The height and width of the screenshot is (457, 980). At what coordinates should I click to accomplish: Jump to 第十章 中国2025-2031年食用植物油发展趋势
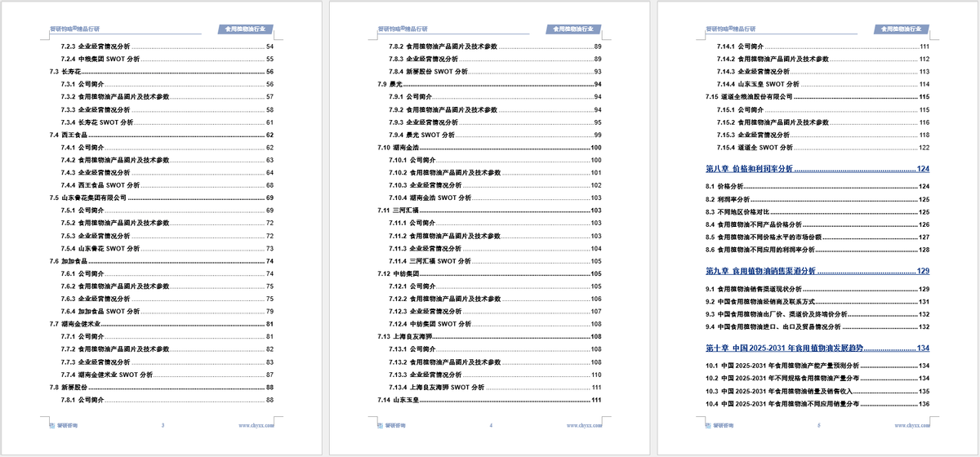point(784,348)
